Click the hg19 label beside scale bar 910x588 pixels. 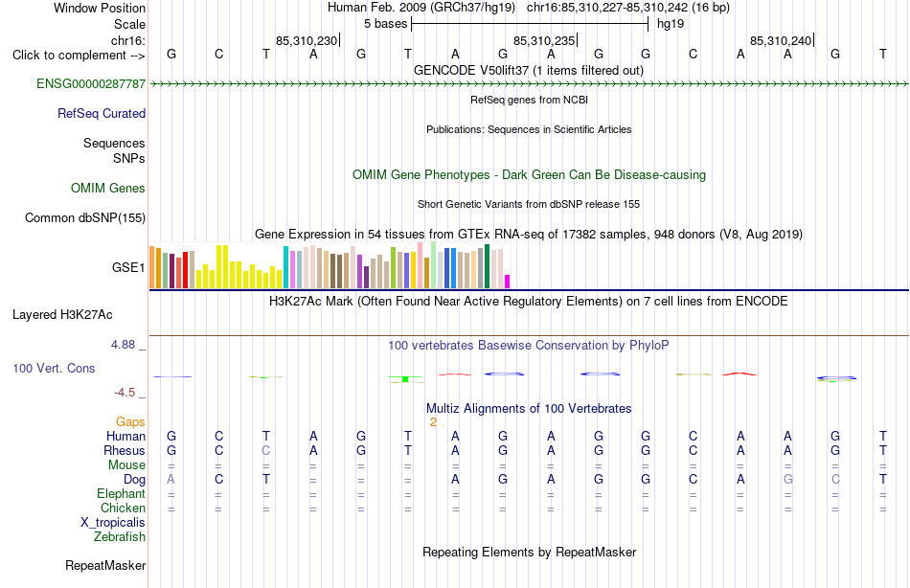coord(671,24)
